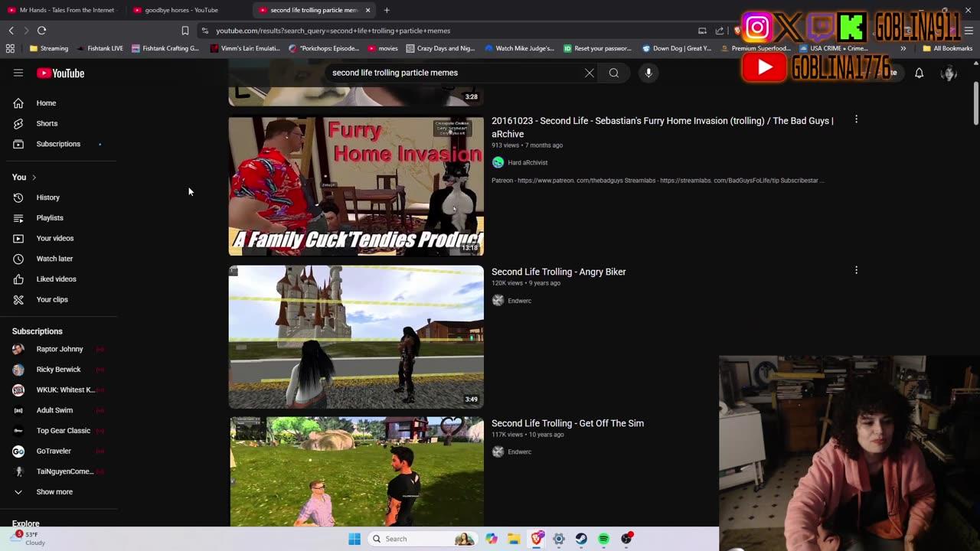980x551 pixels.
Task: Open options menu for Angry Biker video
Action: (856, 270)
